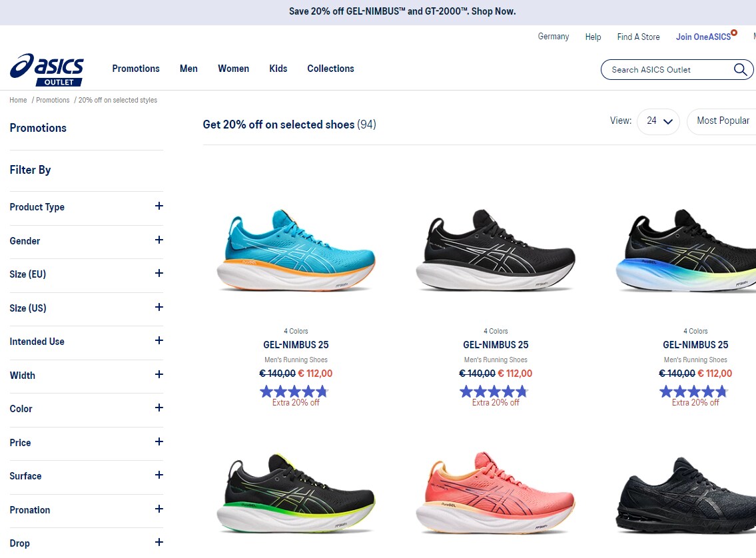Click the '20% off on selected styles' breadcrumb

pyautogui.click(x=118, y=100)
